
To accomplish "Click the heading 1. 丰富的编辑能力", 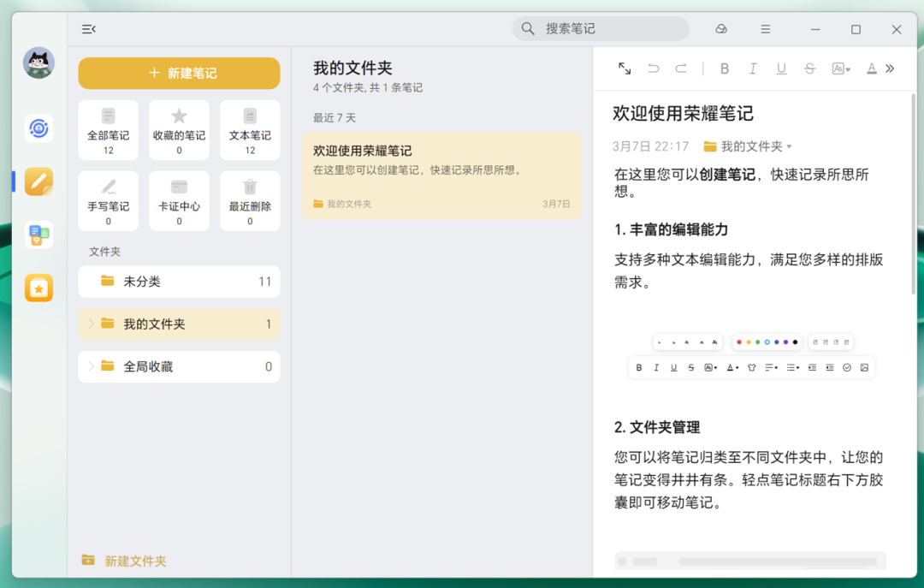I will pyautogui.click(x=672, y=229).
